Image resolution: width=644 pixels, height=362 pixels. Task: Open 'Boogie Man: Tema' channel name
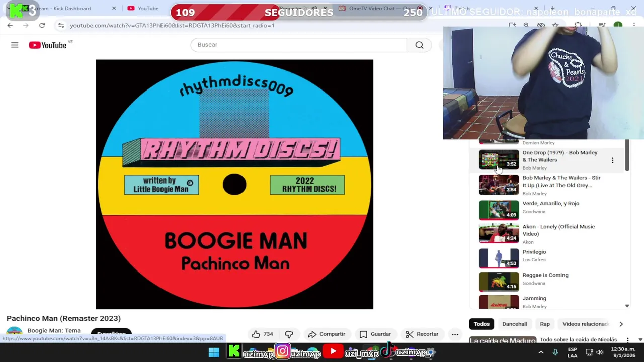click(54, 330)
